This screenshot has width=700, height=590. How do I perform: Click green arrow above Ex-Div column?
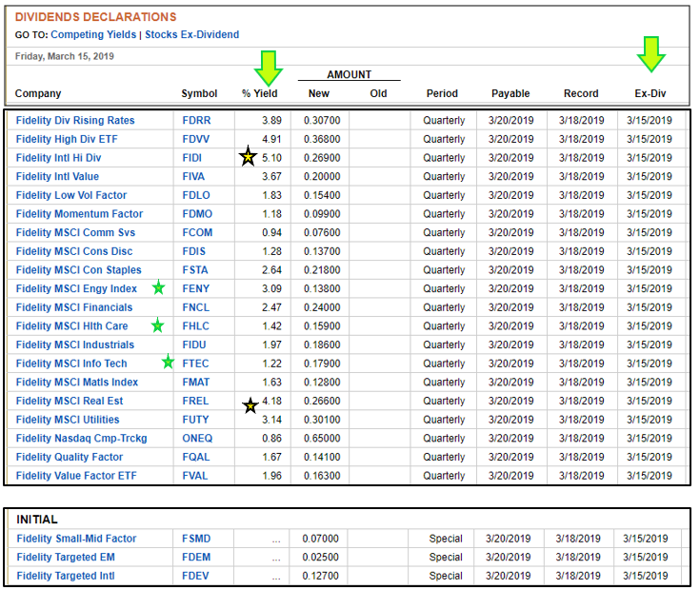point(652,54)
